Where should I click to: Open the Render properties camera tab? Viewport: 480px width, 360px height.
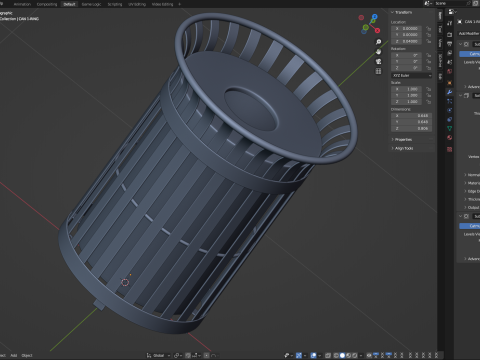pyautogui.click(x=449, y=35)
